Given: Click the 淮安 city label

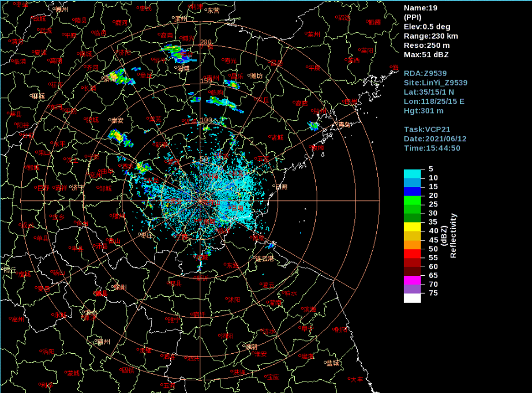Looking at the screenshot, I should [260, 354].
